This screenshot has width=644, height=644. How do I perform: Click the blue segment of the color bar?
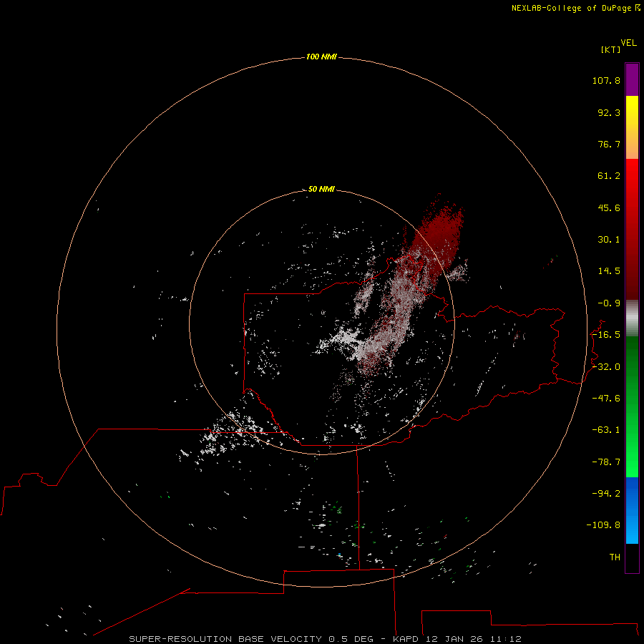(632, 510)
